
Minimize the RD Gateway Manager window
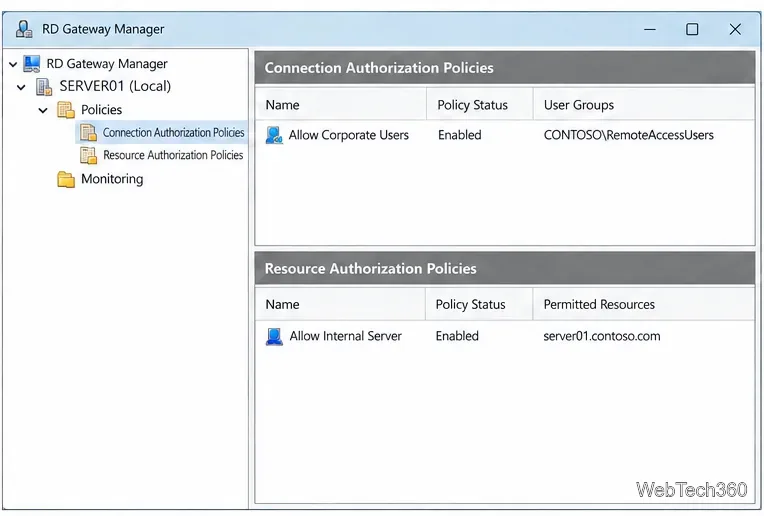649,29
